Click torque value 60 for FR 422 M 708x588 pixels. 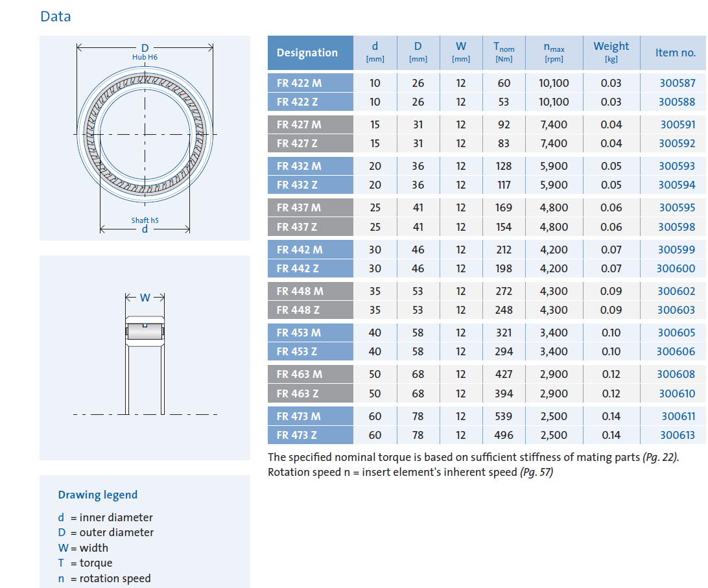pyautogui.click(x=504, y=83)
